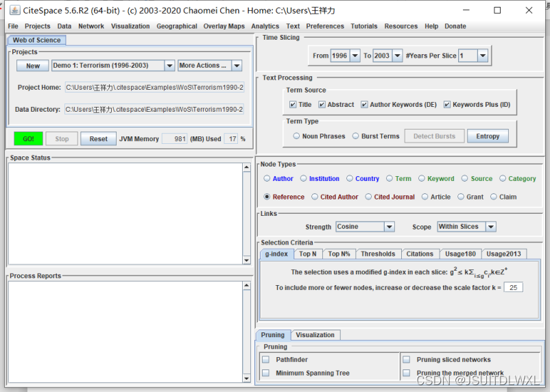Uncheck the Abstract checkbox
This screenshot has width=550, height=392.
click(x=322, y=104)
